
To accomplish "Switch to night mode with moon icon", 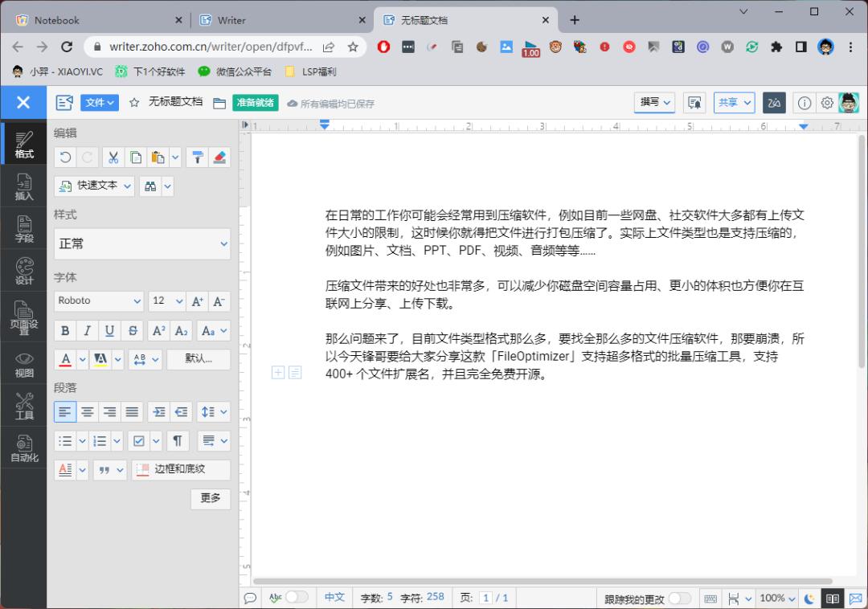I will (808, 599).
